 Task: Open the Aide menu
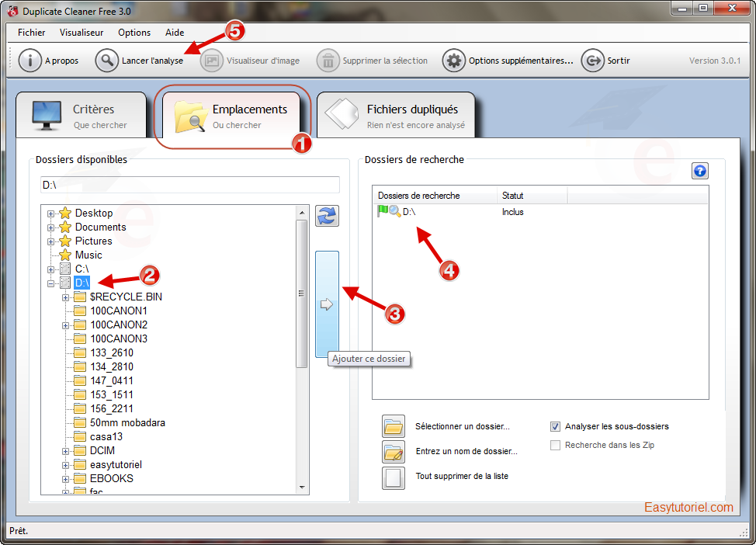pos(175,33)
